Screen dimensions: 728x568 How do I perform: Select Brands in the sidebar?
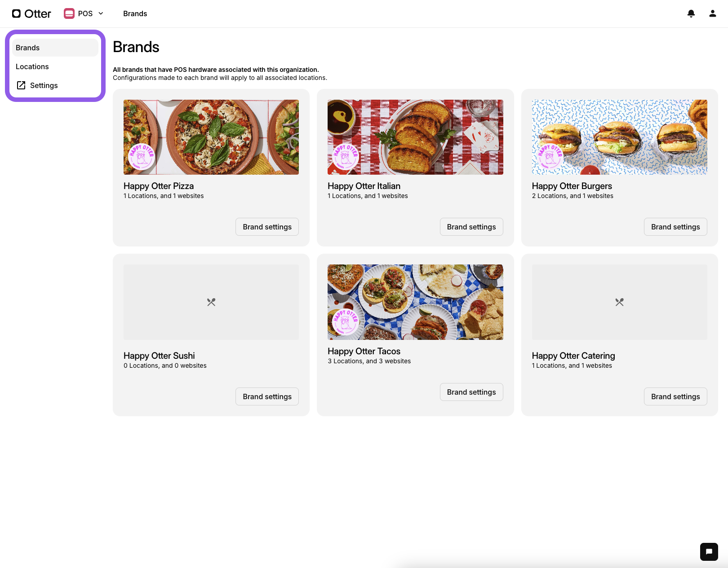coord(28,48)
